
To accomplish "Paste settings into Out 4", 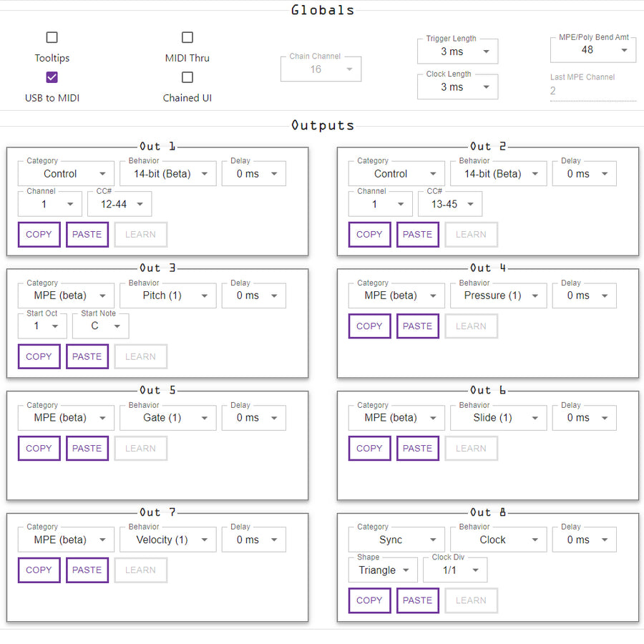I will pos(417,326).
